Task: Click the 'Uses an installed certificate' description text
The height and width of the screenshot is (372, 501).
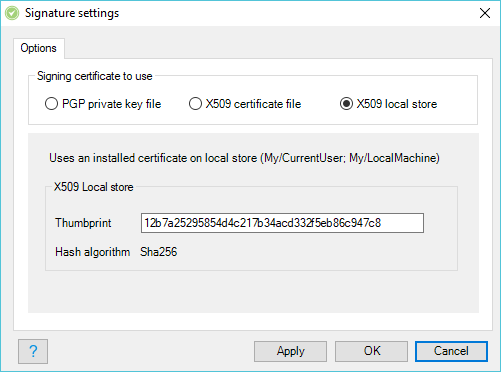Action: click(244, 158)
